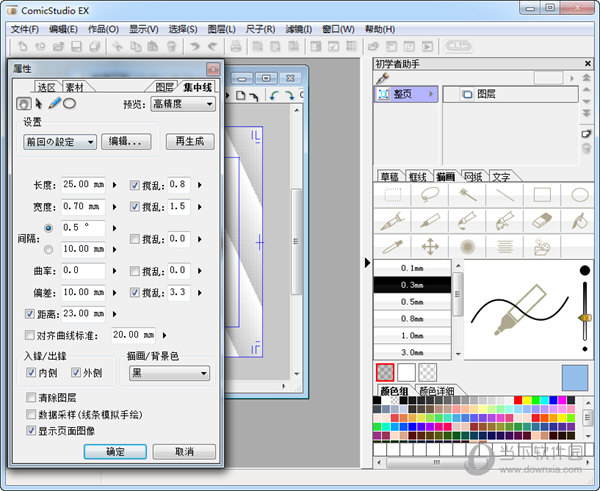Select the ellipse shape tool in palette
600x491 pixels.
click(579, 195)
